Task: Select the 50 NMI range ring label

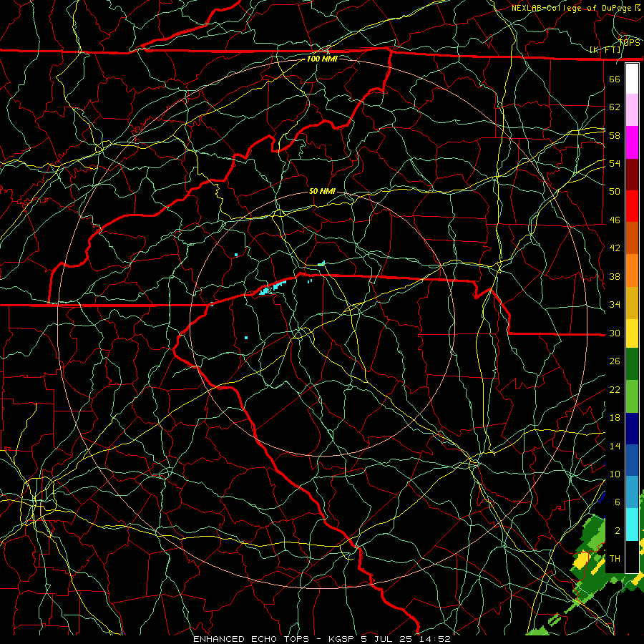Action: 322,191
